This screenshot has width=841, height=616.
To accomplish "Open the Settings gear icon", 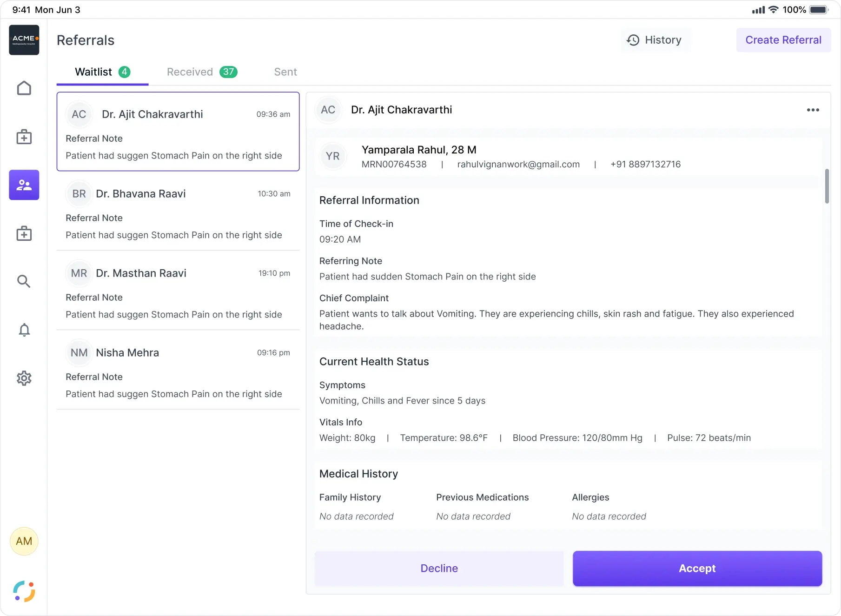I will click(24, 378).
